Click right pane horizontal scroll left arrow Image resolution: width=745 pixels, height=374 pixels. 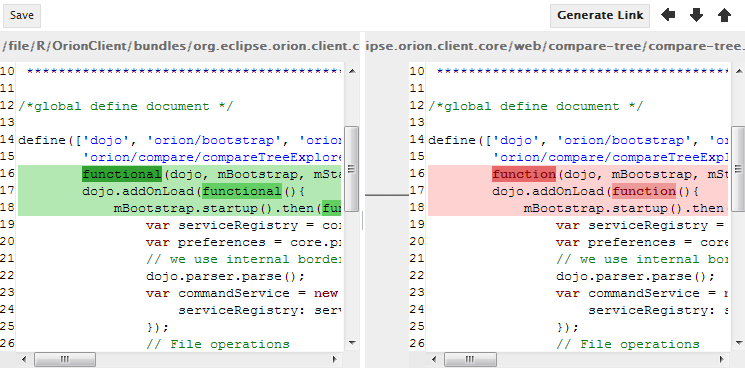pos(434,360)
